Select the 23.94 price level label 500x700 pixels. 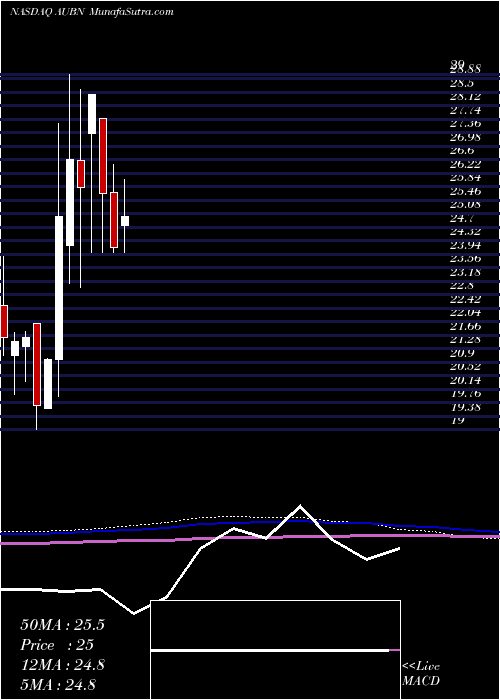point(465,245)
